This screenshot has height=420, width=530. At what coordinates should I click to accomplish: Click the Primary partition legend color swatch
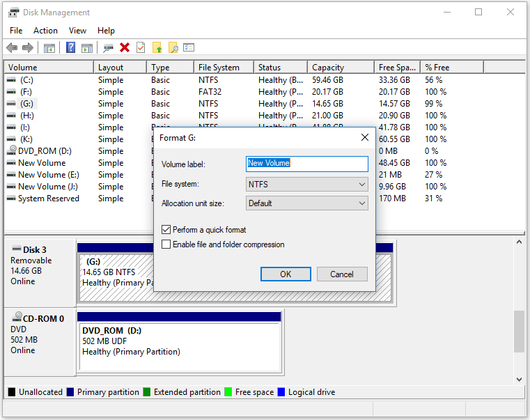point(70,392)
